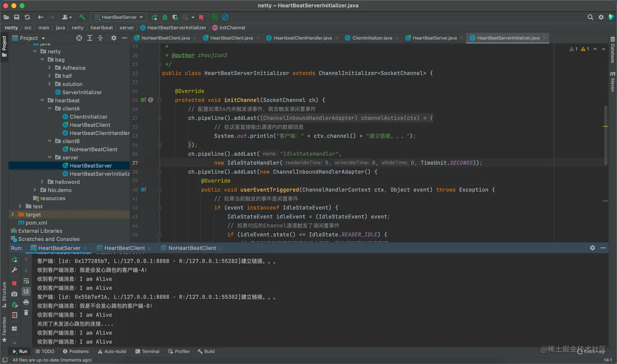Click the 'server' breadcrumb in the navigation bar
This screenshot has width=617, height=364.
click(x=127, y=28)
